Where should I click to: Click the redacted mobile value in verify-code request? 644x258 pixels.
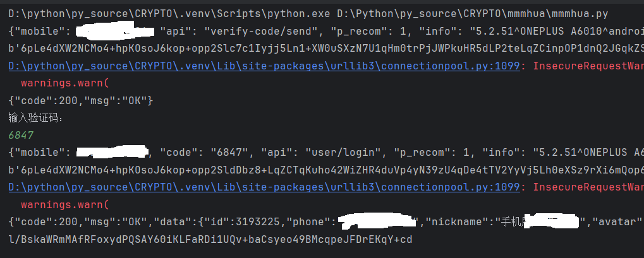pyautogui.click(x=114, y=30)
